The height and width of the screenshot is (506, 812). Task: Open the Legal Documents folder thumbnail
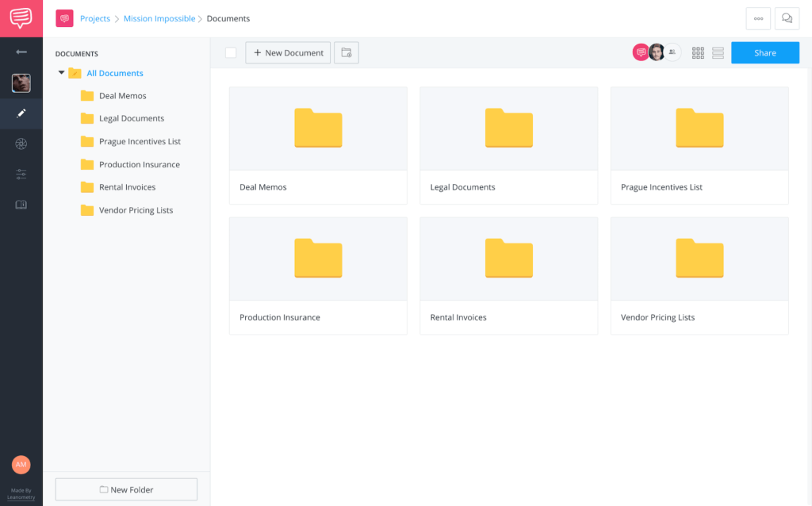[508, 128]
